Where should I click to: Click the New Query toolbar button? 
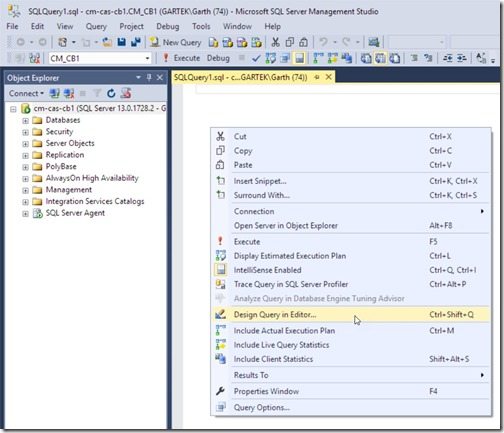[x=176, y=42]
